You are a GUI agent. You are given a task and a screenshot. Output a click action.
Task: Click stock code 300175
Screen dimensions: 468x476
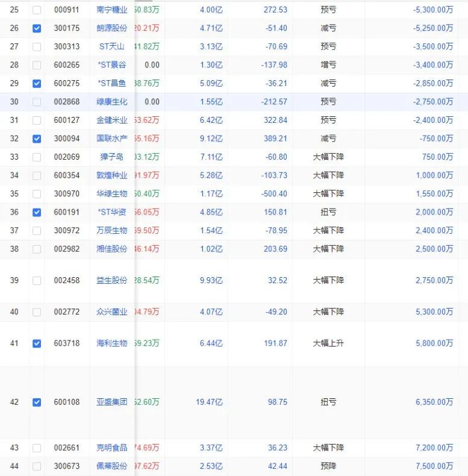click(67, 28)
